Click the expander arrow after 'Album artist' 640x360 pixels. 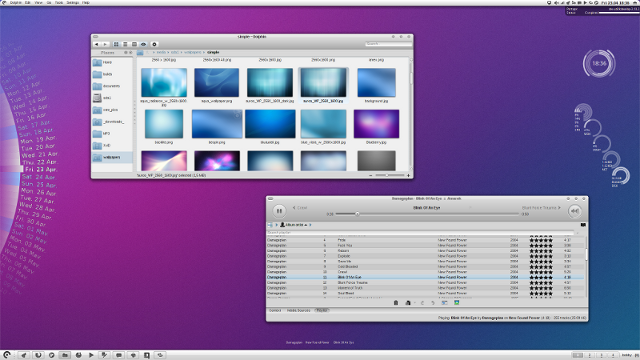point(310,225)
